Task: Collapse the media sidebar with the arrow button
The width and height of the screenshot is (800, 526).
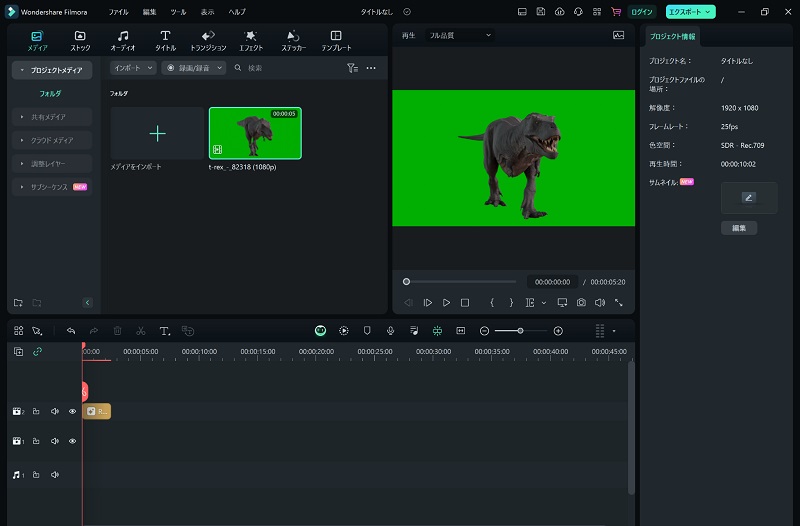Action: [x=87, y=303]
